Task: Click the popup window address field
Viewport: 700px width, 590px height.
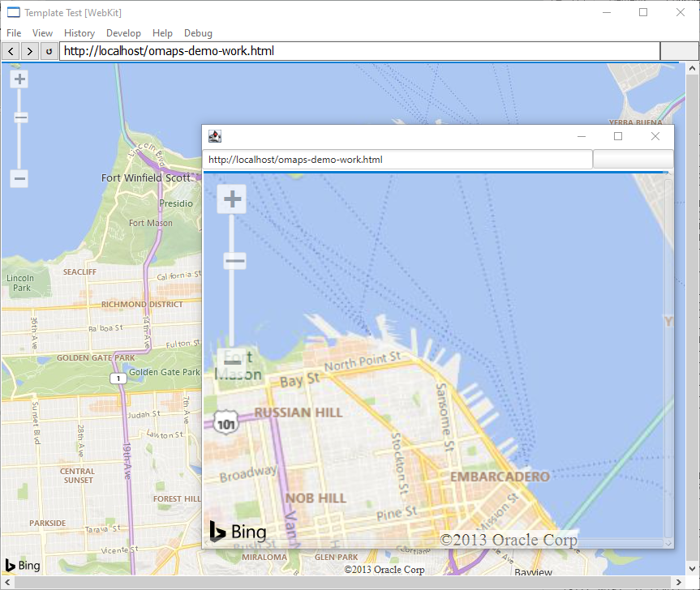Action: coord(397,160)
